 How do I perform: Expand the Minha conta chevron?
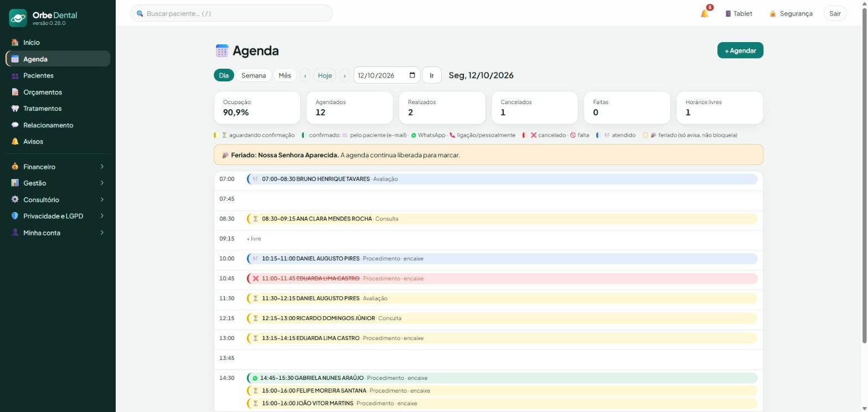(x=102, y=233)
